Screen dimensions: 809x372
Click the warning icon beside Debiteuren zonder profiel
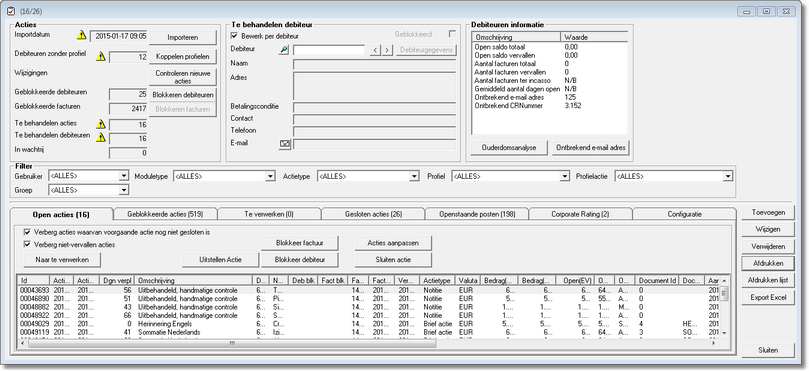pos(101,56)
